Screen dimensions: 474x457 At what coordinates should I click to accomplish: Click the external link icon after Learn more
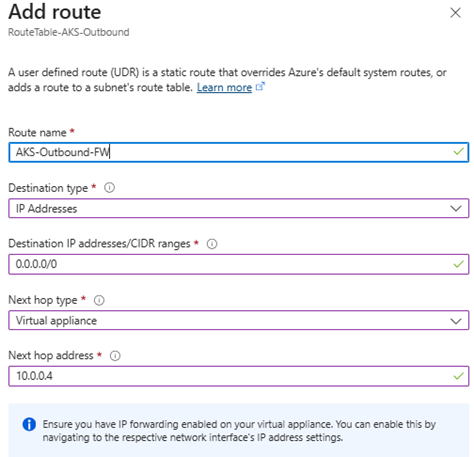[x=260, y=87]
